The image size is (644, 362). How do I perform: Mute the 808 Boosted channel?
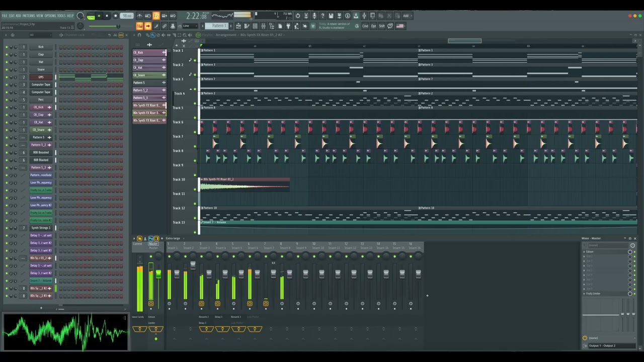tap(7, 152)
